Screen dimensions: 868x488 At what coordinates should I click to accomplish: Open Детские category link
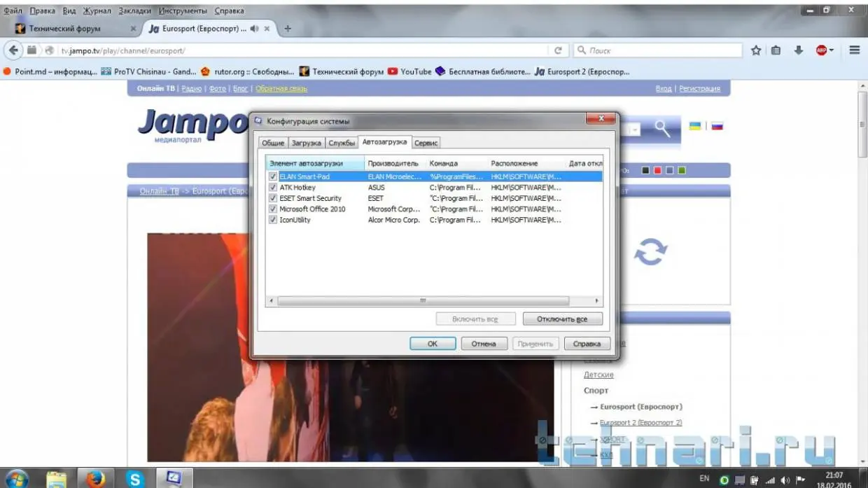(598, 375)
